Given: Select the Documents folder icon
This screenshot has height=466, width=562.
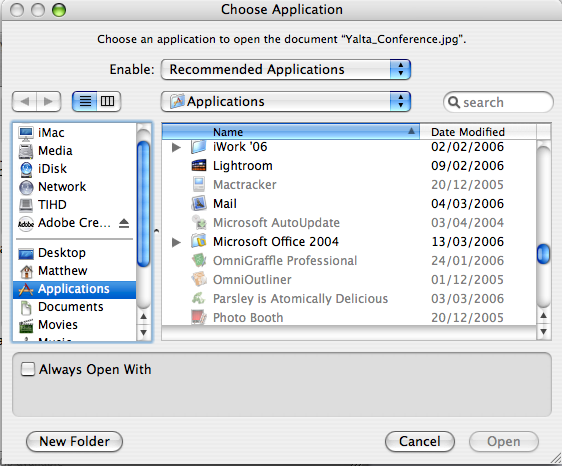Looking at the screenshot, I should (26, 307).
